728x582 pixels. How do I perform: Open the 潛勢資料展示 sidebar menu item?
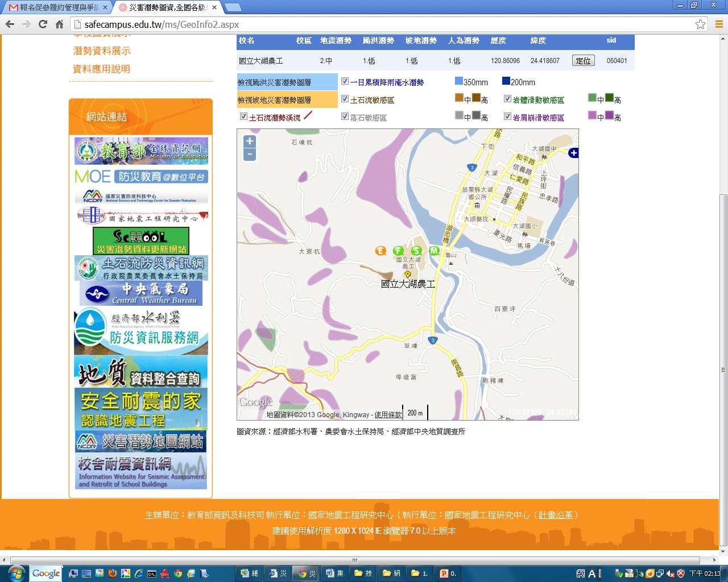102,51
